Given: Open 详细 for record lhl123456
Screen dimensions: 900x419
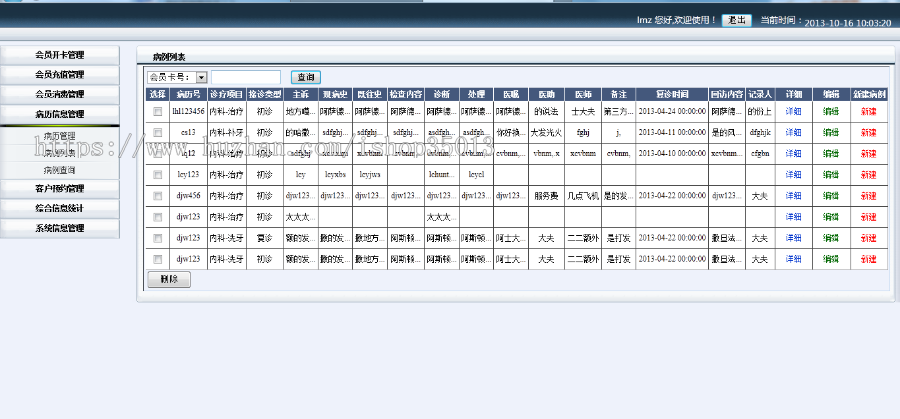Looking at the screenshot, I should click(x=793, y=111).
